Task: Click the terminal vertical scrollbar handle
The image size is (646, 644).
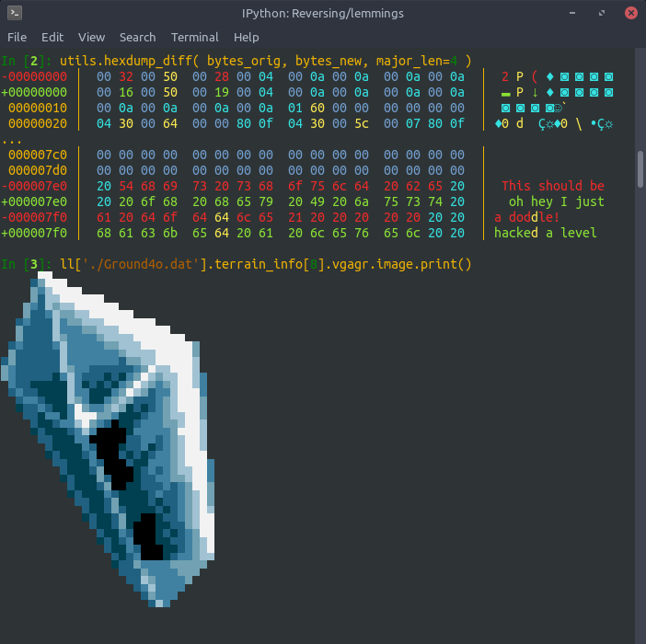Action: (x=640, y=169)
